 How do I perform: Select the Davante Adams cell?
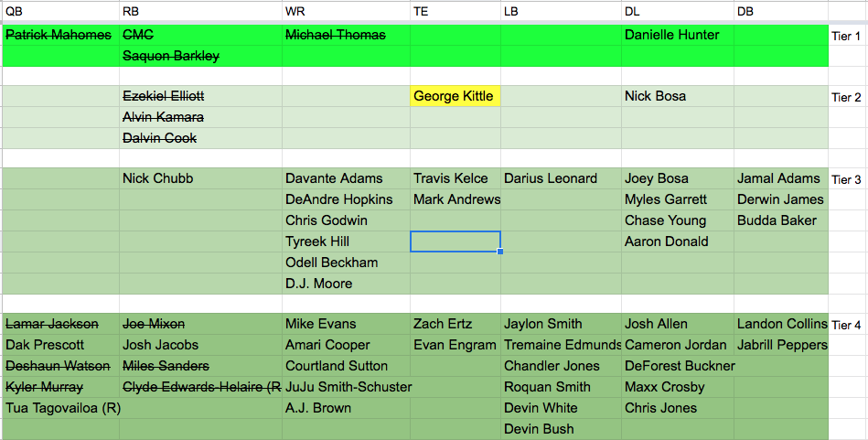[x=346, y=178]
